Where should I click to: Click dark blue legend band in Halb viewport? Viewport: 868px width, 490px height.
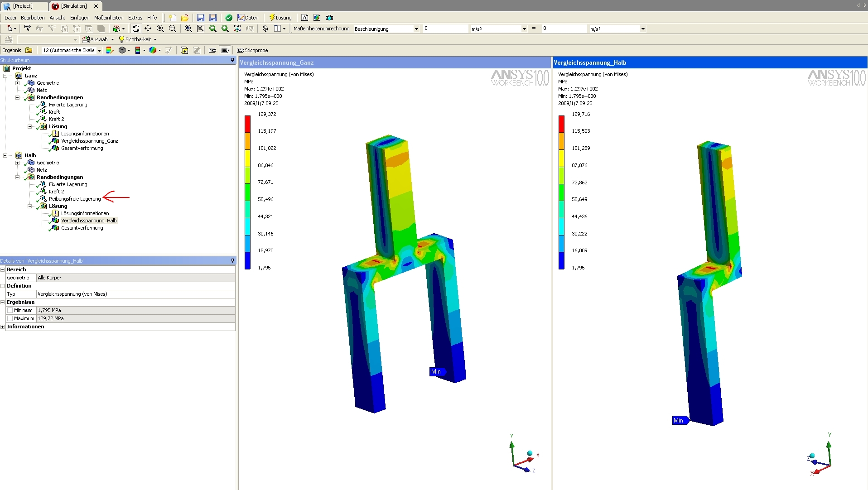coord(562,260)
